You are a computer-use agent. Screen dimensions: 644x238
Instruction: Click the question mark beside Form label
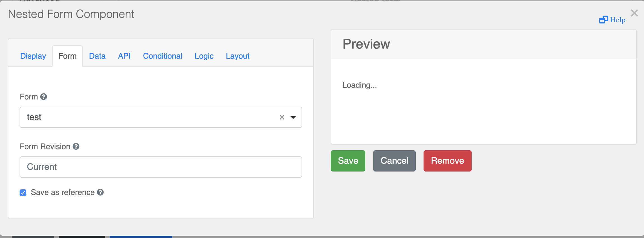pyautogui.click(x=44, y=97)
